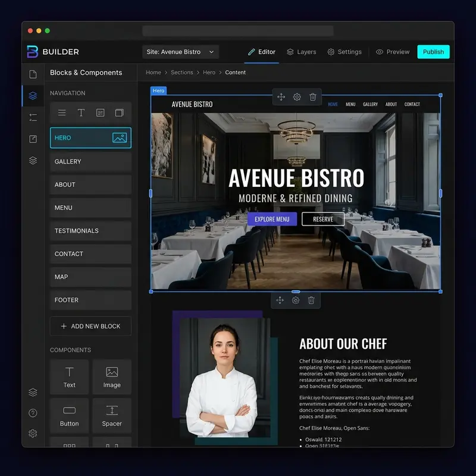Select the CONTACT block in sidebar
476x476 pixels.
[90, 254]
